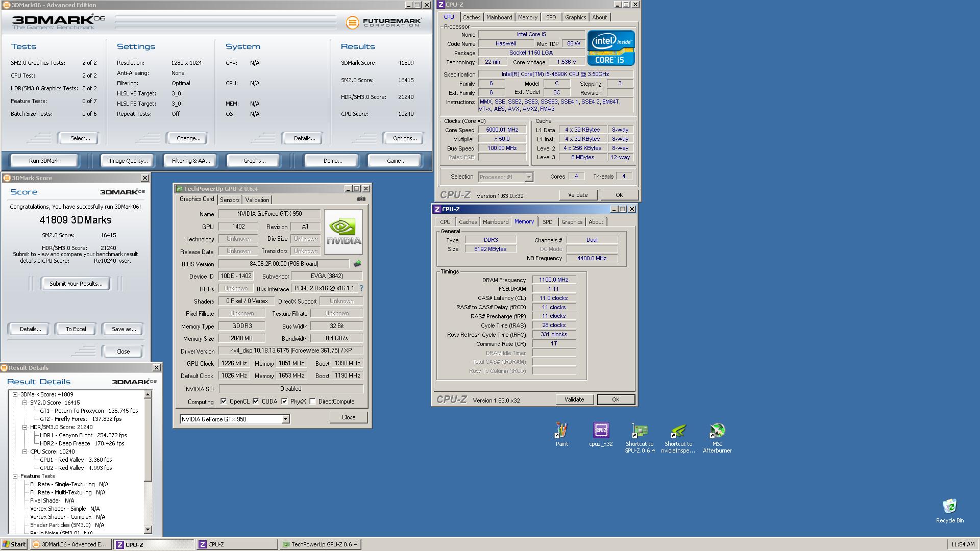Collapse the 3DMark Score 41809 tree node

pos(15,394)
